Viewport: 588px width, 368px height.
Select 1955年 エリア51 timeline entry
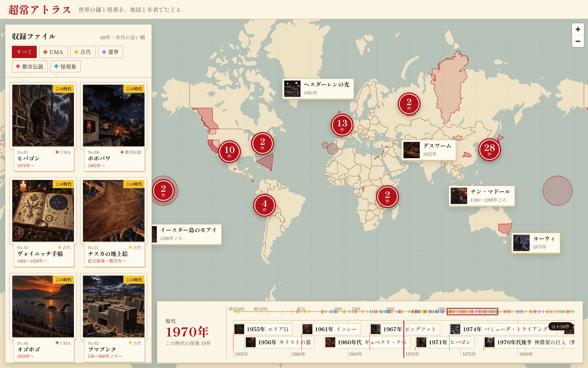click(x=263, y=329)
